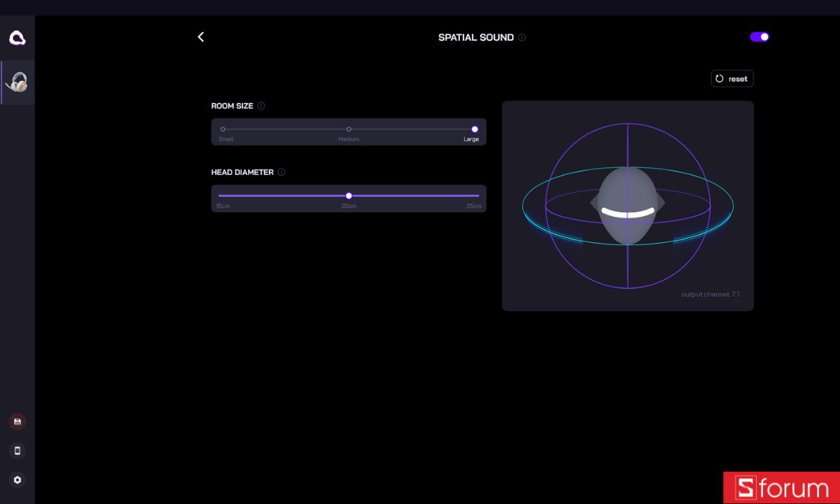Click the reset button
Viewport: 840px width, 504px height.
click(732, 78)
